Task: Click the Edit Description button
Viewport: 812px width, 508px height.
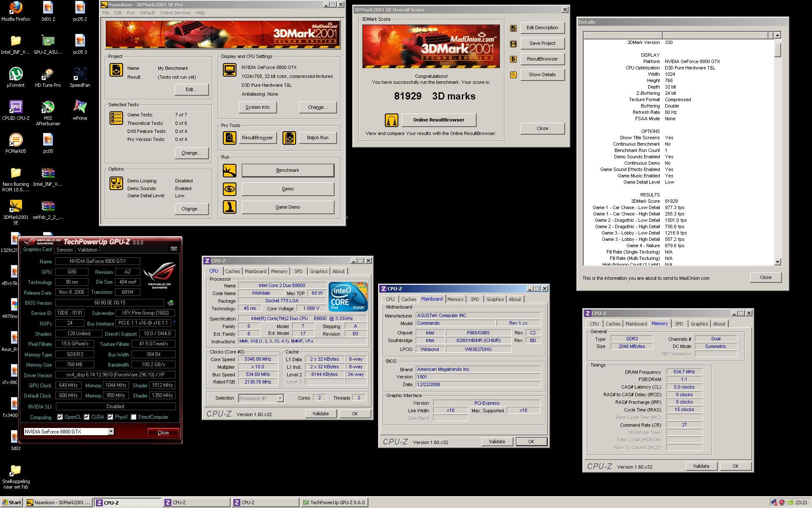Action: click(x=542, y=28)
